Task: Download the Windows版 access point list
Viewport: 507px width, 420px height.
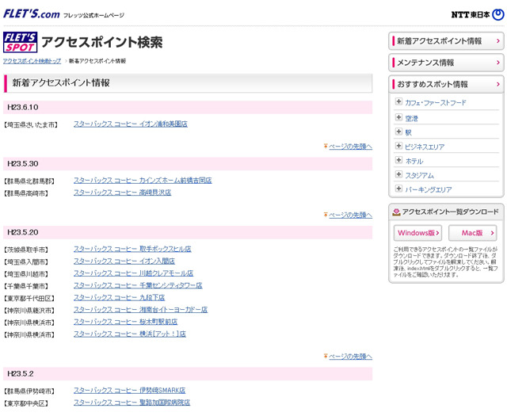Action: click(x=417, y=233)
